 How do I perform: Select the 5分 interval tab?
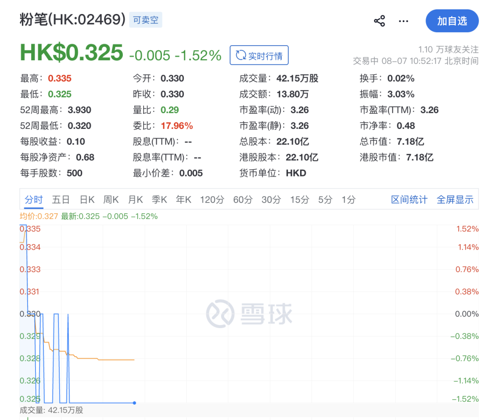coord(325,200)
